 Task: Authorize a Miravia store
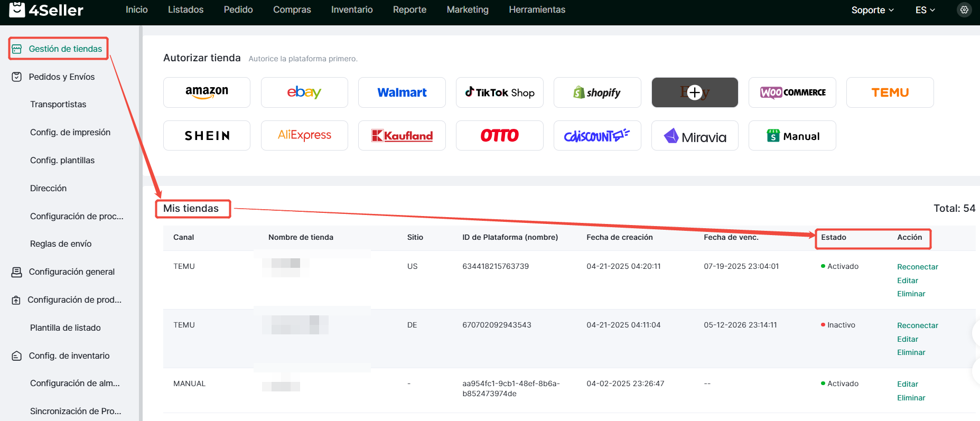click(x=695, y=136)
